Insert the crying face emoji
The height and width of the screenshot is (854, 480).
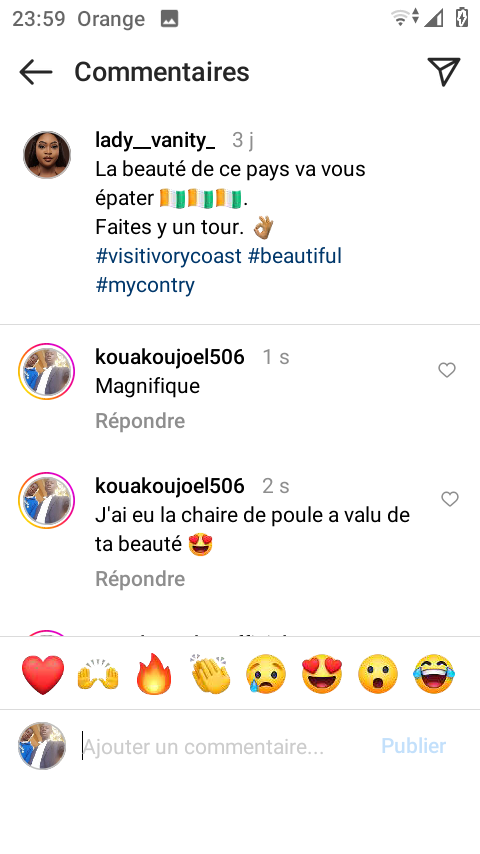tap(266, 674)
